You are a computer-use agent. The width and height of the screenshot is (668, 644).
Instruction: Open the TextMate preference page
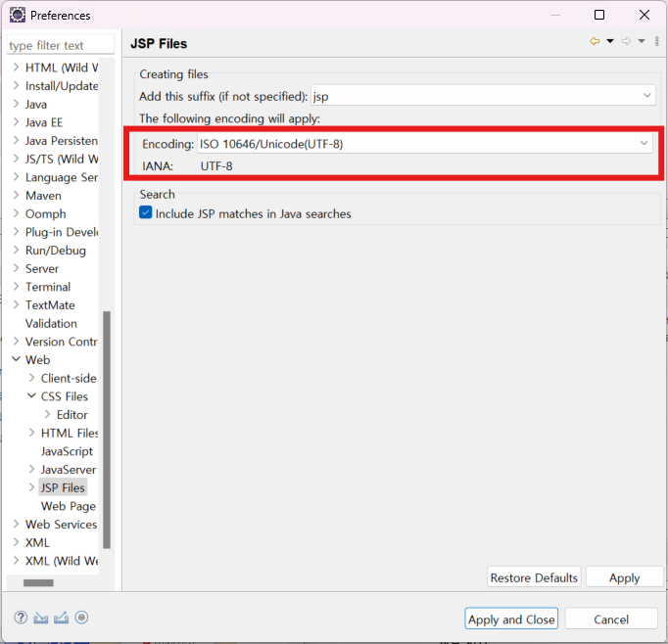pos(50,305)
